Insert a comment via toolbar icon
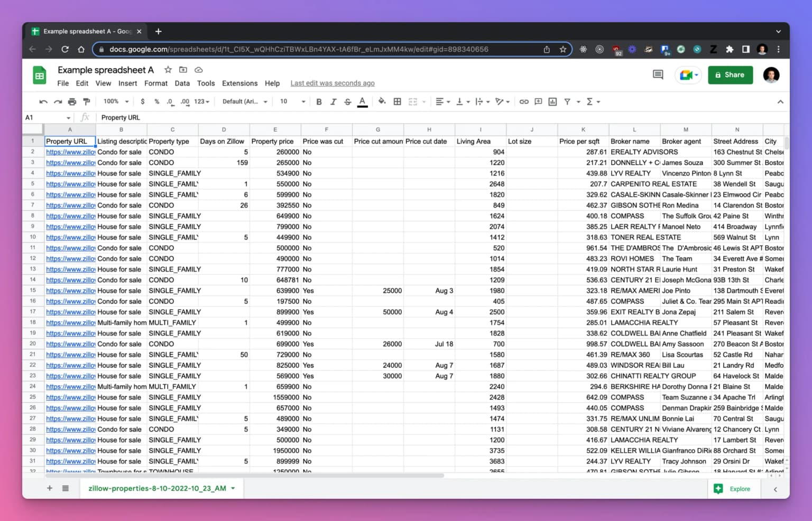Screen dimensions: 812x521 click(538, 101)
